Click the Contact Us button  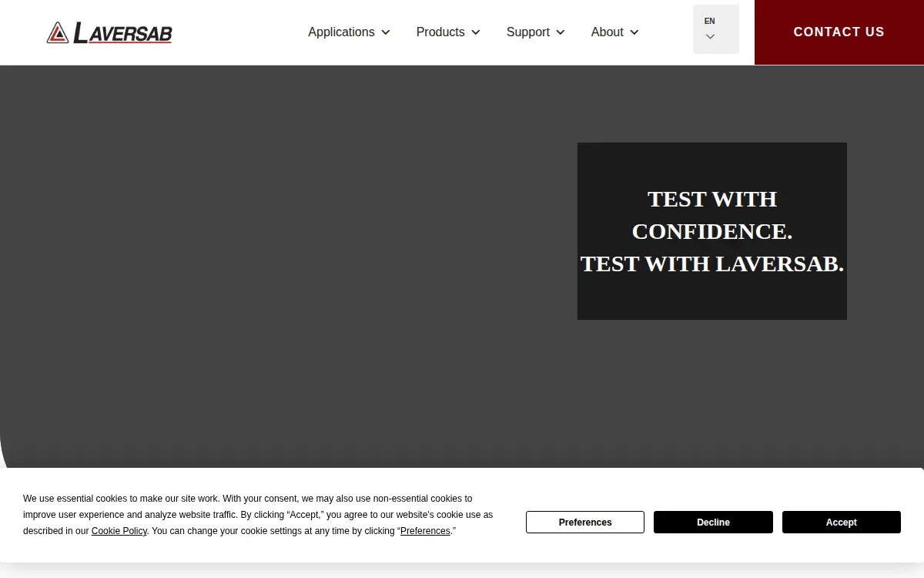pyautogui.click(x=839, y=32)
